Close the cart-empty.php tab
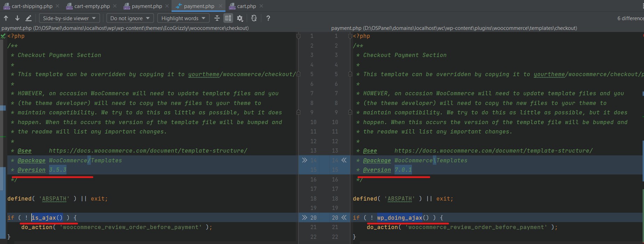644x244 pixels. 115,6
